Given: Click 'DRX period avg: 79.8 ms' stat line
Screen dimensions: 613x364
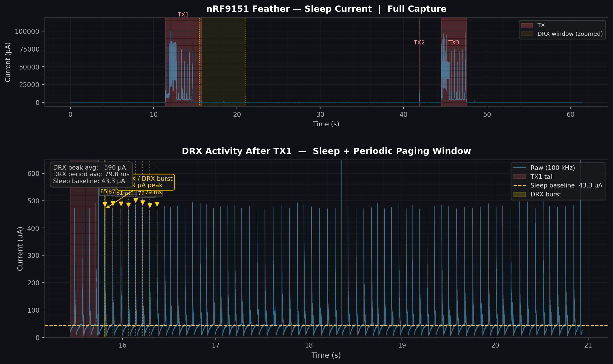Looking at the screenshot, I should (91, 174).
